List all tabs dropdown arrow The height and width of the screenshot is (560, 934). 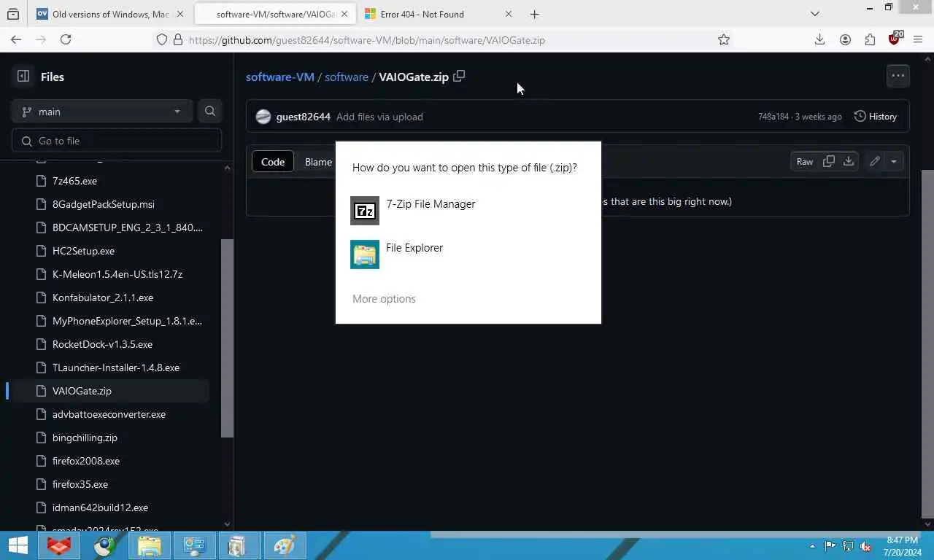[x=815, y=14]
